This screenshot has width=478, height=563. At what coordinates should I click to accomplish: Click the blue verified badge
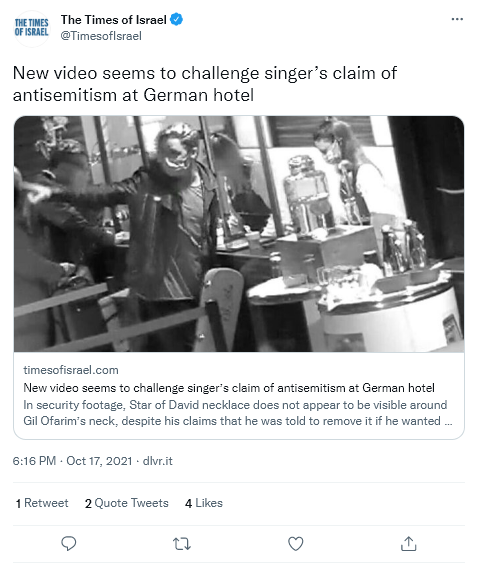tap(176, 19)
